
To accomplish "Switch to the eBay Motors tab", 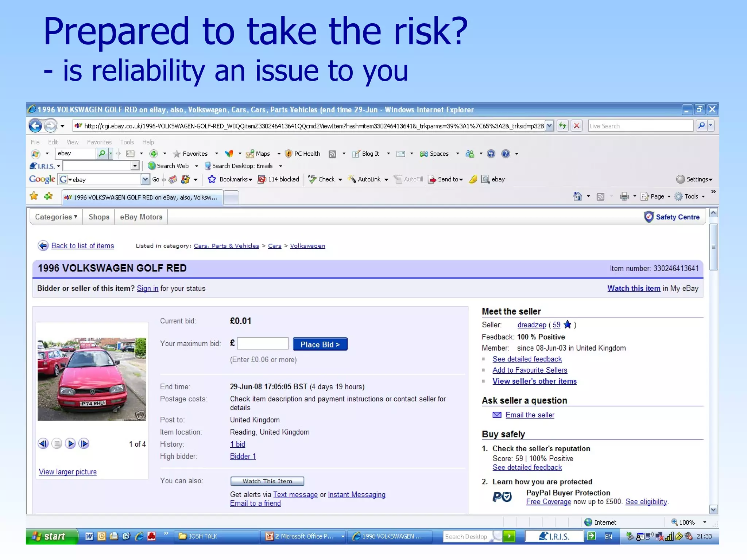I will (x=141, y=217).
